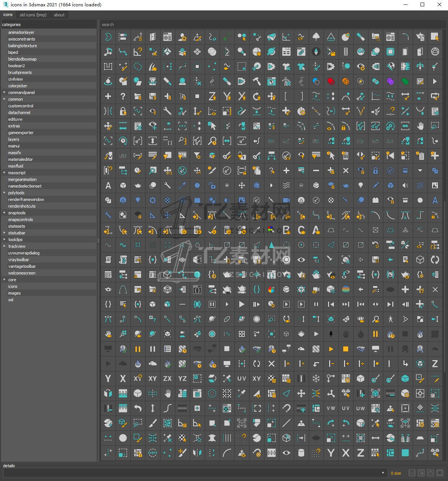Select the white lightbulb icon
This screenshot has width=448, height=481.
point(361,185)
